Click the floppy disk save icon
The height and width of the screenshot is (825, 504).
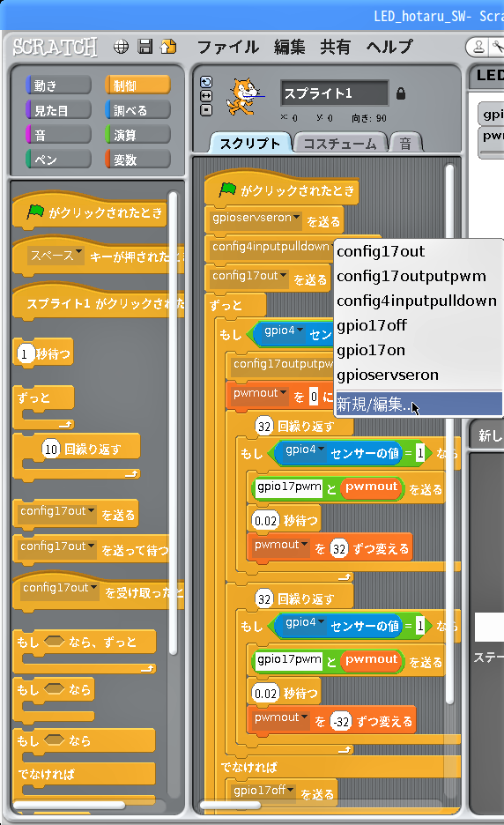(x=145, y=47)
